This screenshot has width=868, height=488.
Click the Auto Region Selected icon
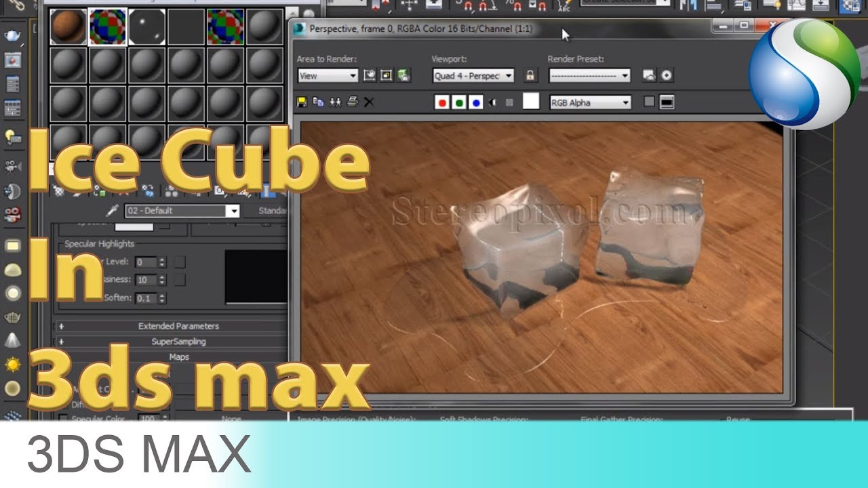coord(387,75)
